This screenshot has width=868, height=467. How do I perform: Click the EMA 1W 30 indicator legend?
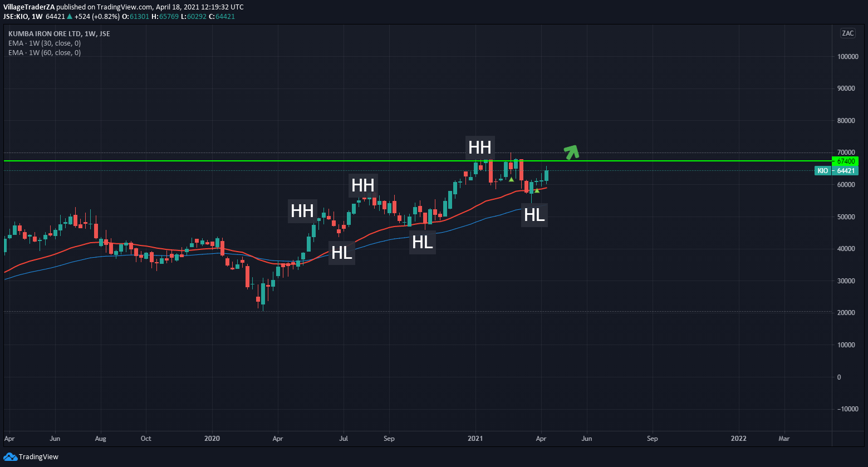[45, 43]
